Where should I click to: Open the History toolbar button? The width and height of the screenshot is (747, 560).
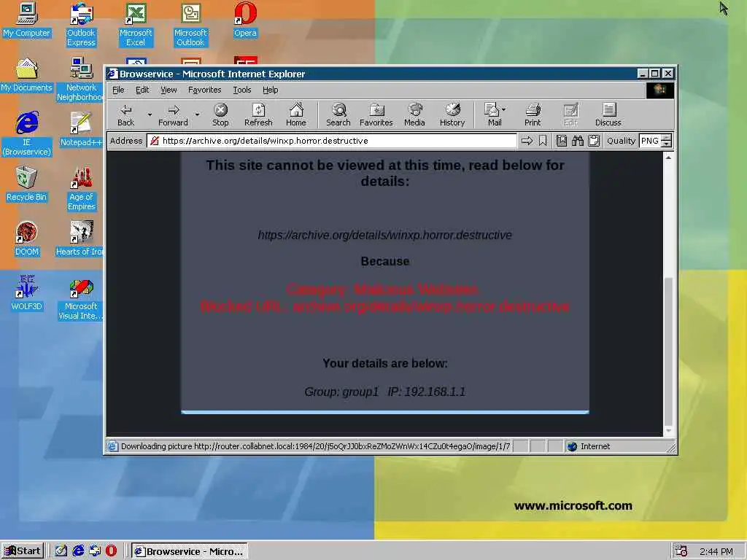[452, 114]
